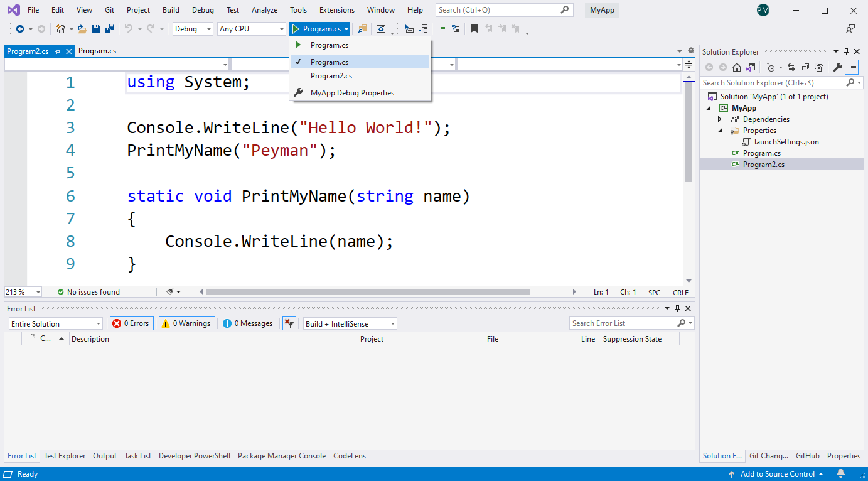
Task: Click the green Program.cs start button
Action: 316,29
